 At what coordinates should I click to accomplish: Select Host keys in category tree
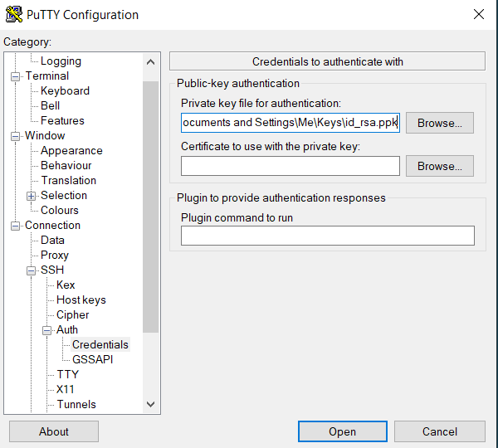tap(81, 299)
